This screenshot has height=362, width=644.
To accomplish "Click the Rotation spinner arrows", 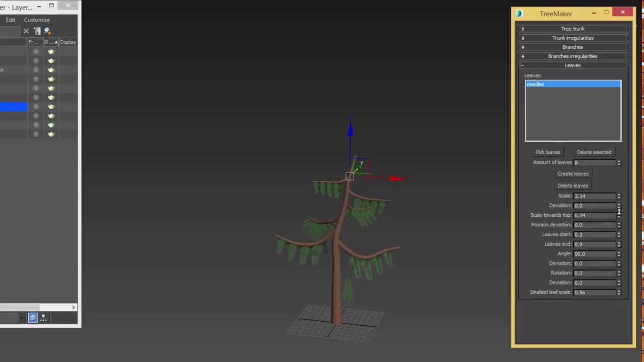I will (x=619, y=273).
